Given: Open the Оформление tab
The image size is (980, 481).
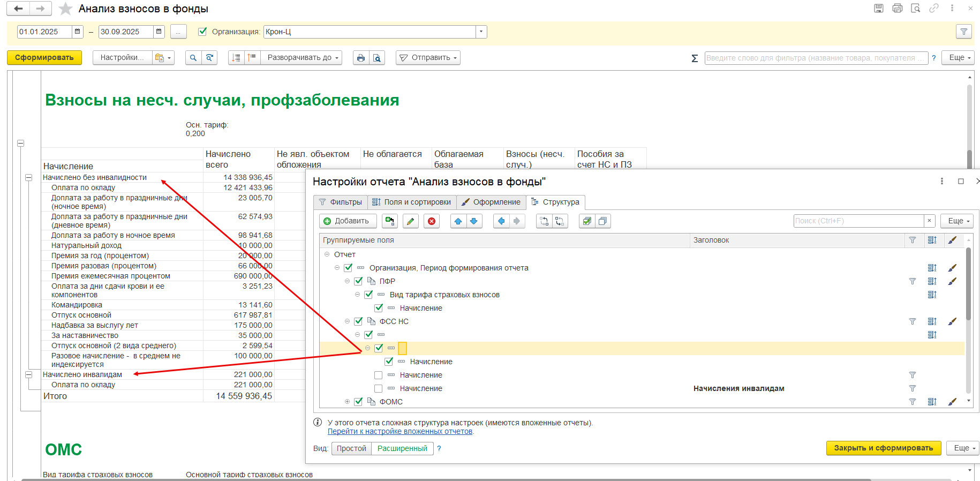Looking at the screenshot, I should (x=491, y=202).
